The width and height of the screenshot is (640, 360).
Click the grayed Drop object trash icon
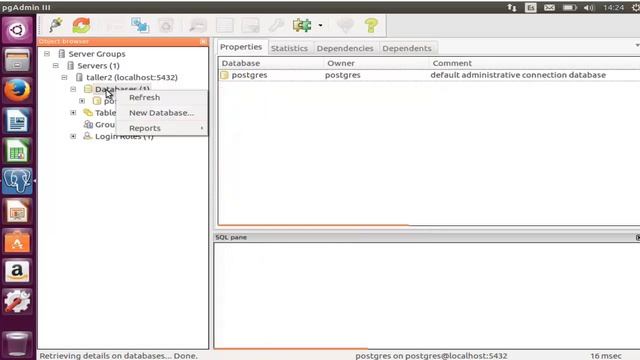click(x=166, y=26)
